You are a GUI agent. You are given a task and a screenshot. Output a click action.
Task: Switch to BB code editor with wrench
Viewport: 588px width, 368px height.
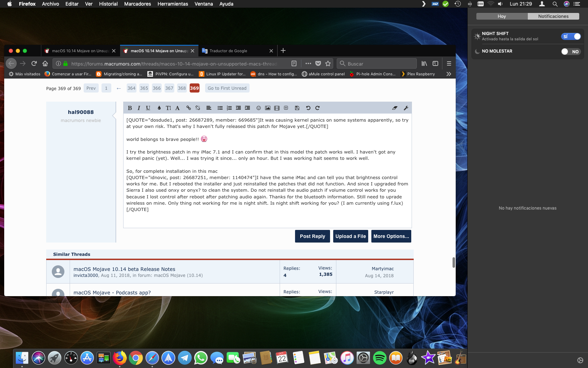point(406,108)
